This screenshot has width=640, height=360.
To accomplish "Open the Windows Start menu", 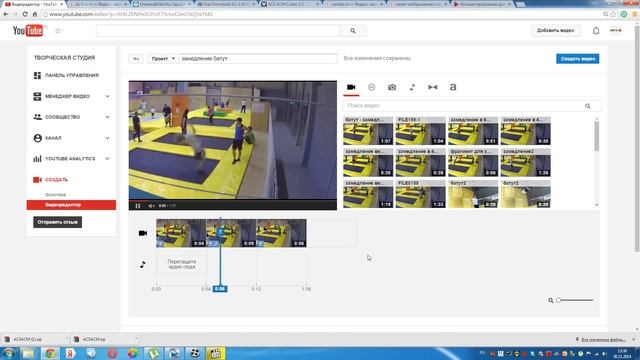I will coord(9,353).
